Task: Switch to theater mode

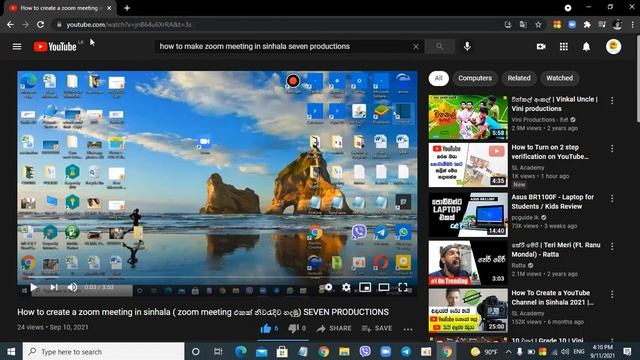Action: pyautogui.click(x=384, y=287)
